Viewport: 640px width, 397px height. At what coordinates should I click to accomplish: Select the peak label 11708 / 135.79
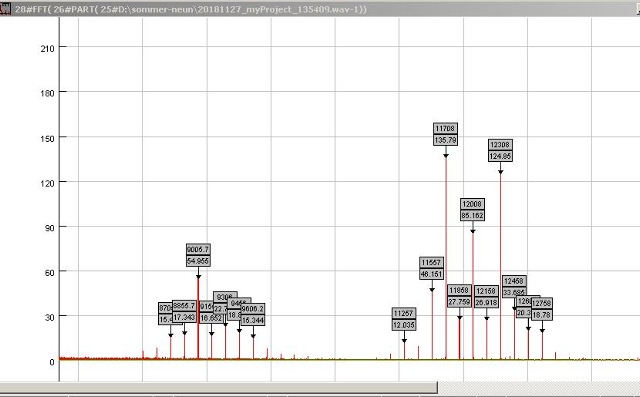(x=445, y=134)
